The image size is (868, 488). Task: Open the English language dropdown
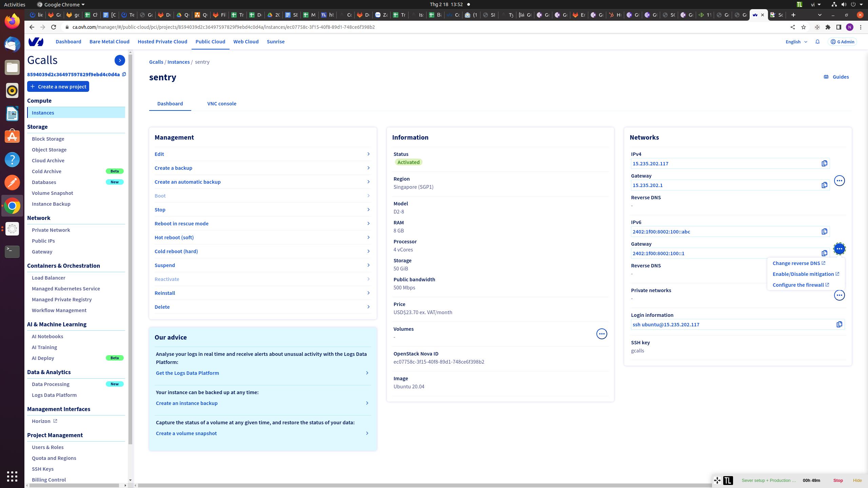click(796, 42)
